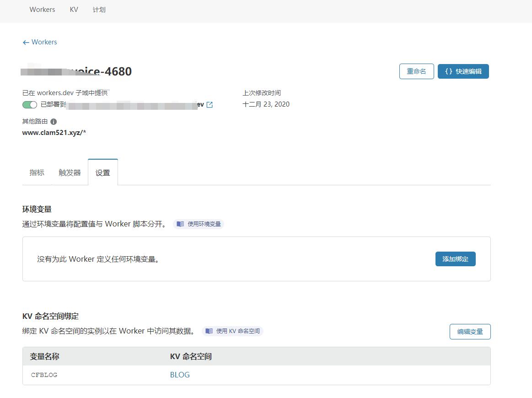Open the Workers top navigation item
This screenshot has width=532, height=398.
point(42,10)
